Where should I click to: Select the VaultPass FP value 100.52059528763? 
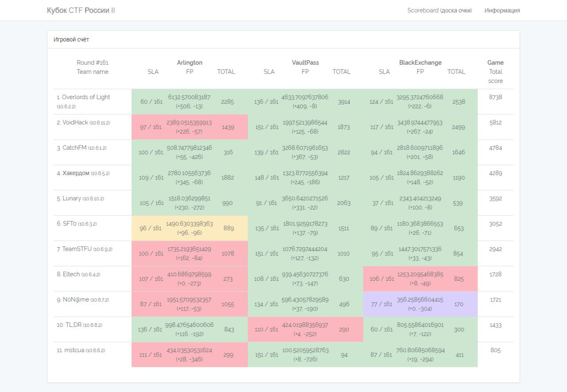(305, 350)
